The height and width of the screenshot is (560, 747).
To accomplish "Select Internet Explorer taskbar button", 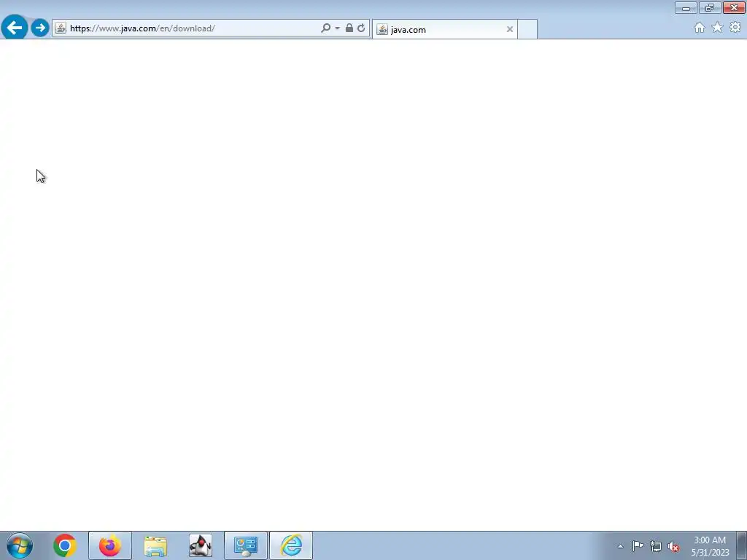I will click(291, 545).
